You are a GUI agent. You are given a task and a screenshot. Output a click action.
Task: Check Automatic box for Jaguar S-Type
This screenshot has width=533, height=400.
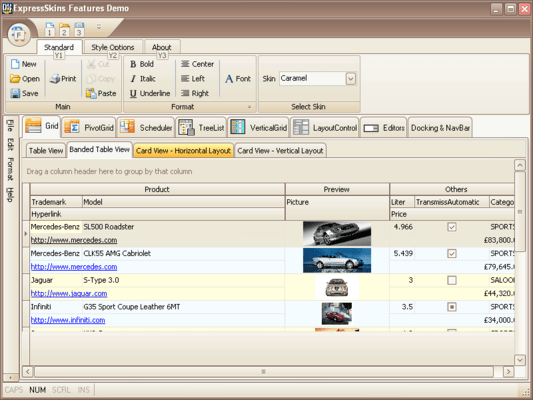tap(452, 280)
